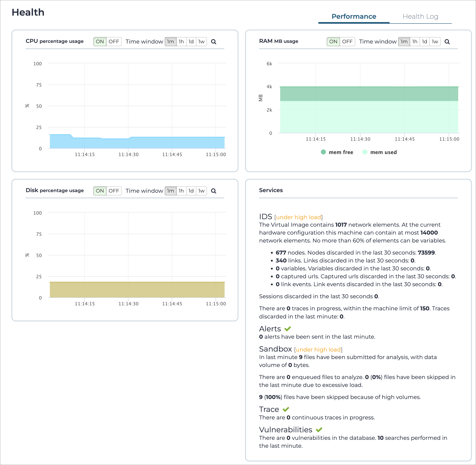Select 1w time window for Disk chart
Image resolution: width=476 pixels, height=465 pixels.
tap(201, 191)
